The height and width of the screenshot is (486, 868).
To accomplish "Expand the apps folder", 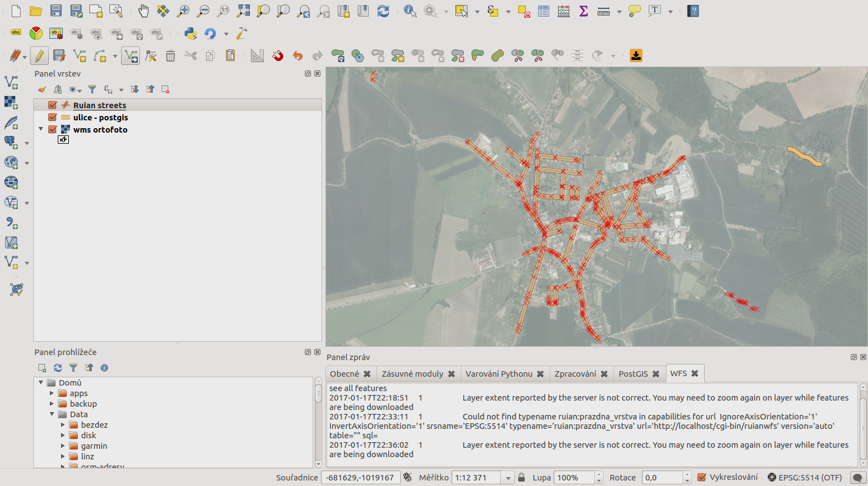I will (52, 393).
